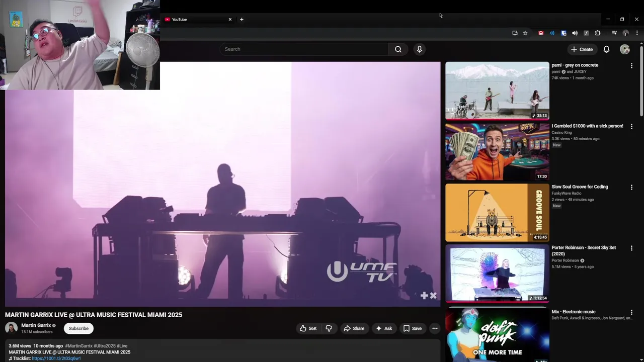Click the page vertical scrollbar thumb
The image size is (644, 362).
(641, 80)
